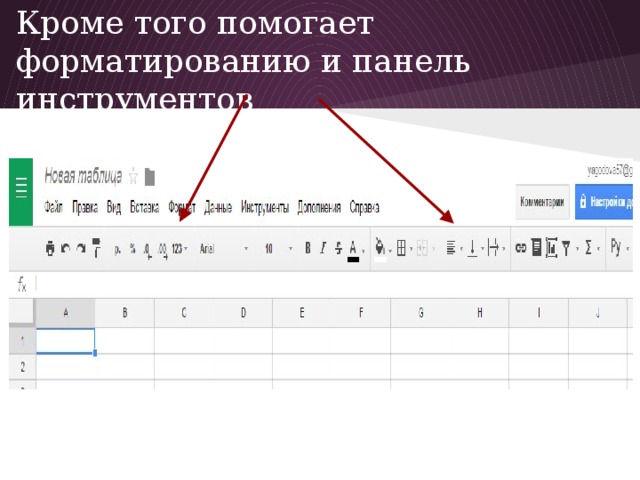Select column I header

point(538,313)
